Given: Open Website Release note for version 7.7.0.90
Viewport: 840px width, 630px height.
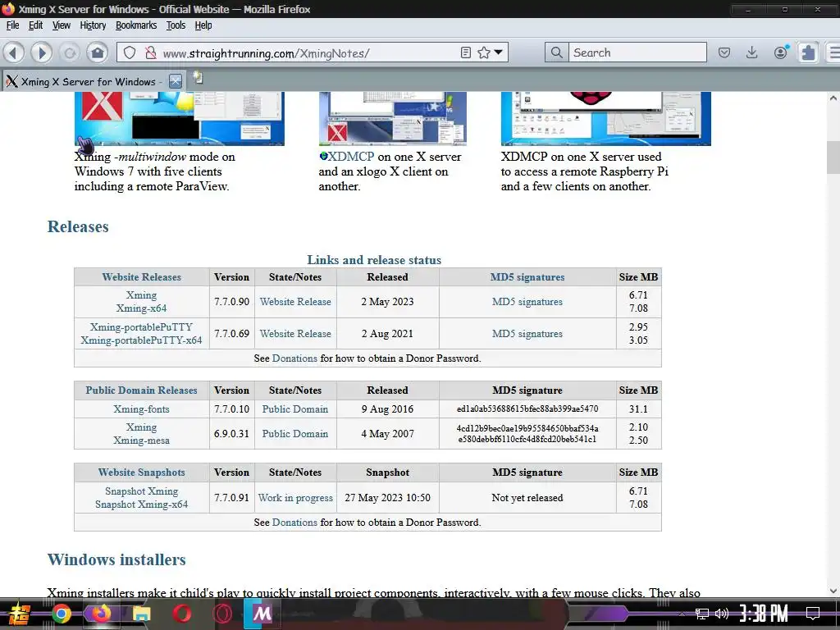Looking at the screenshot, I should (295, 302).
